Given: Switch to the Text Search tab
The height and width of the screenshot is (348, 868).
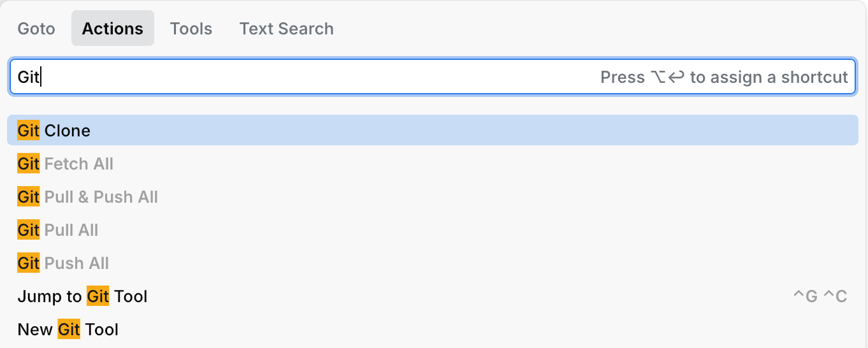Looking at the screenshot, I should [286, 29].
